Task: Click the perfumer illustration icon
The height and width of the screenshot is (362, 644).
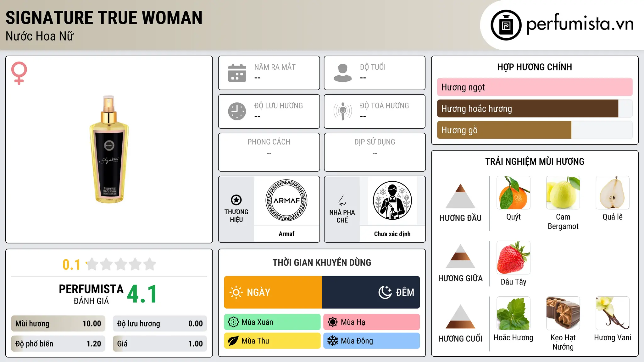Action: (392, 200)
